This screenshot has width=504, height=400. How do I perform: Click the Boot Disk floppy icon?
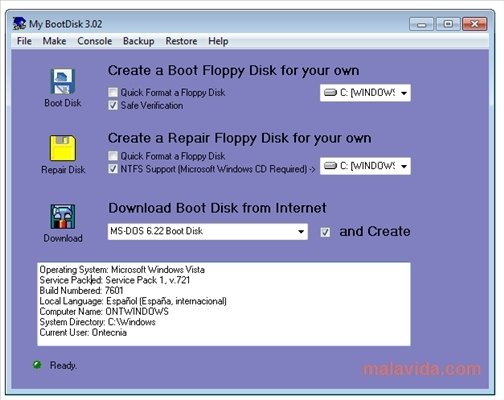coord(63,81)
